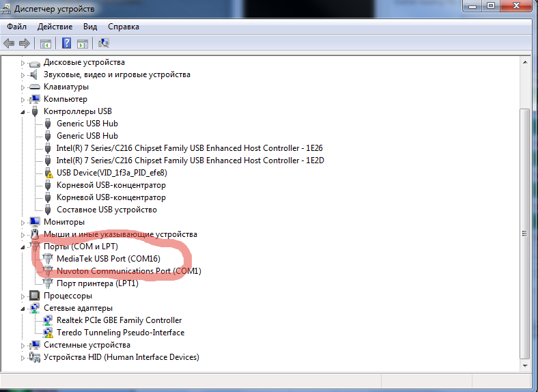Toggle the console tree toolbar icon
This screenshot has height=392, width=538.
click(46, 44)
